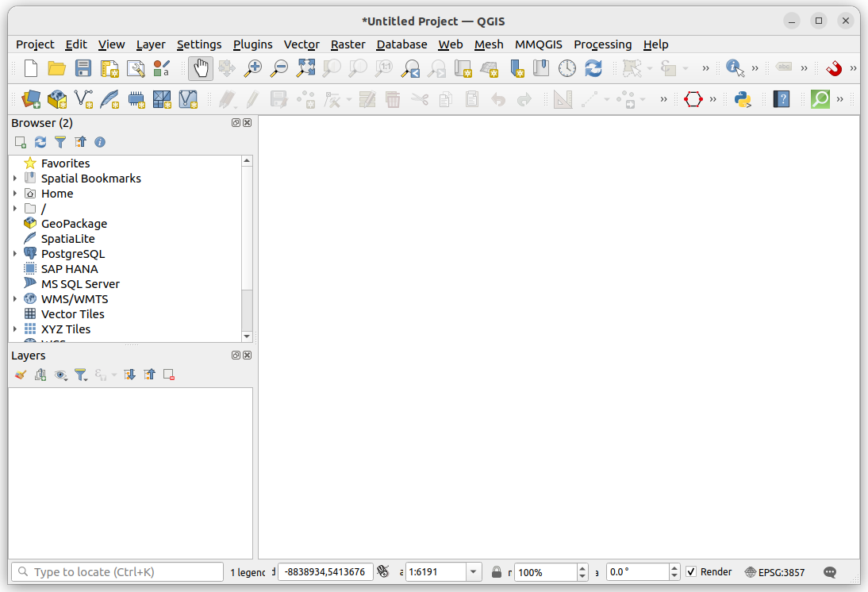Toggle filtering in the Browser panel

pyautogui.click(x=60, y=142)
